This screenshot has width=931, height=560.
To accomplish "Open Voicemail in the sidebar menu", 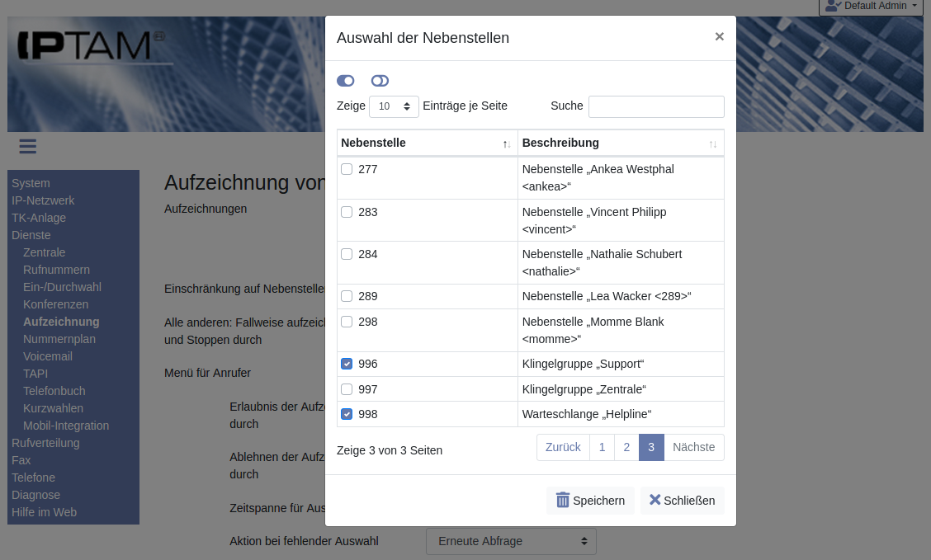I will pos(48,356).
